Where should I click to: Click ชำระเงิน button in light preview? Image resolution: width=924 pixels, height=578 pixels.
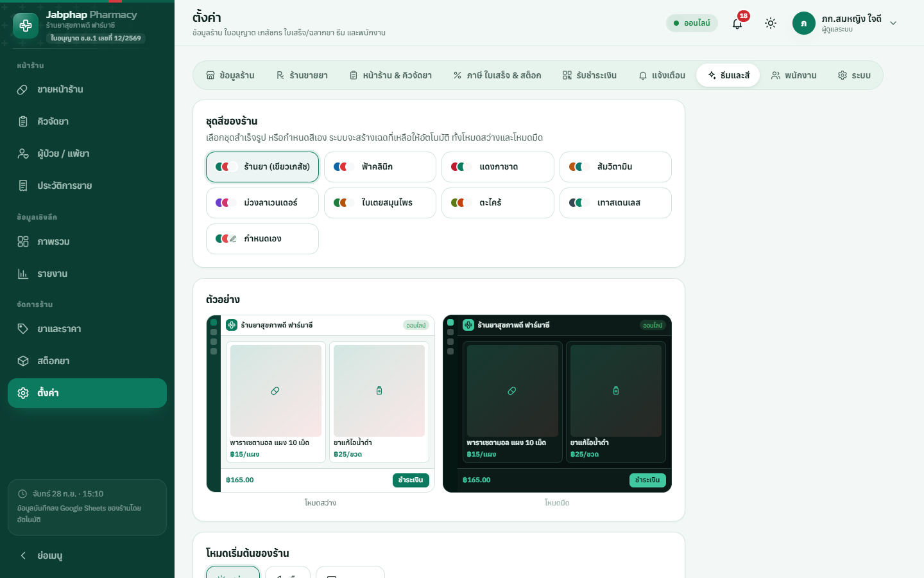tap(411, 480)
